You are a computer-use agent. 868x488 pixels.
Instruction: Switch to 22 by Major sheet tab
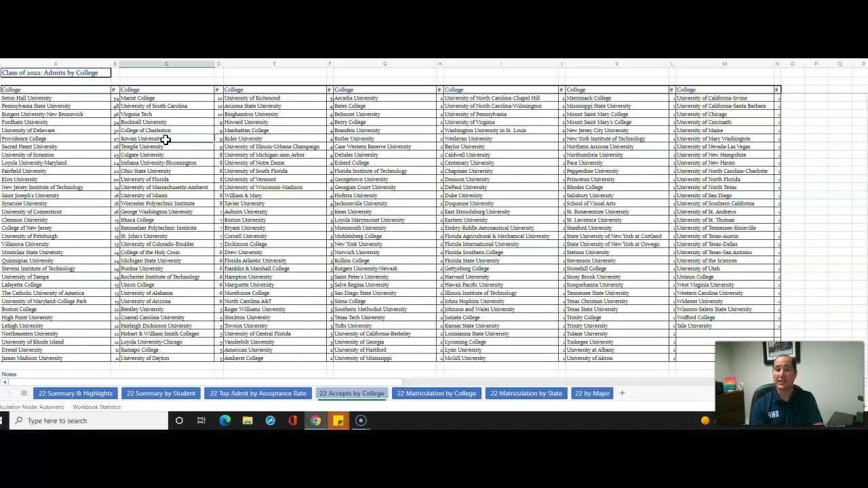pos(592,393)
